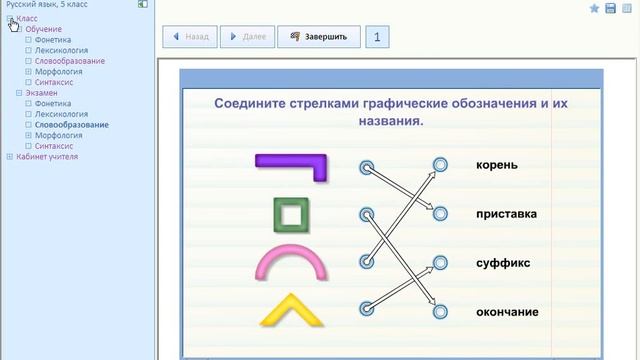
Task: Collapse the sidebar with the green panel icon
Action: click(142, 4)
